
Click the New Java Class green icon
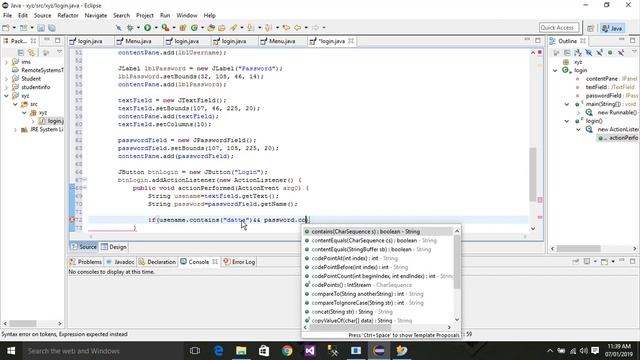point(194,28)
